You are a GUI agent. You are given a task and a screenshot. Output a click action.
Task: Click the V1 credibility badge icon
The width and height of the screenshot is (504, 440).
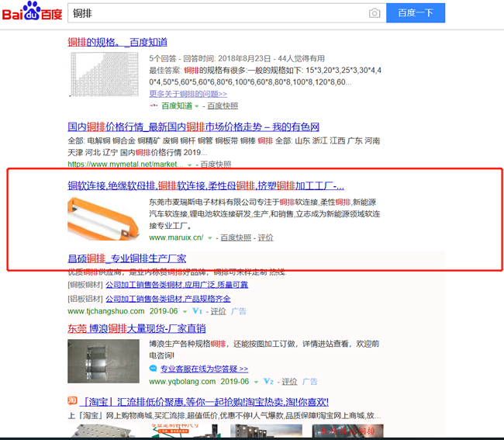tap(197, 311)
